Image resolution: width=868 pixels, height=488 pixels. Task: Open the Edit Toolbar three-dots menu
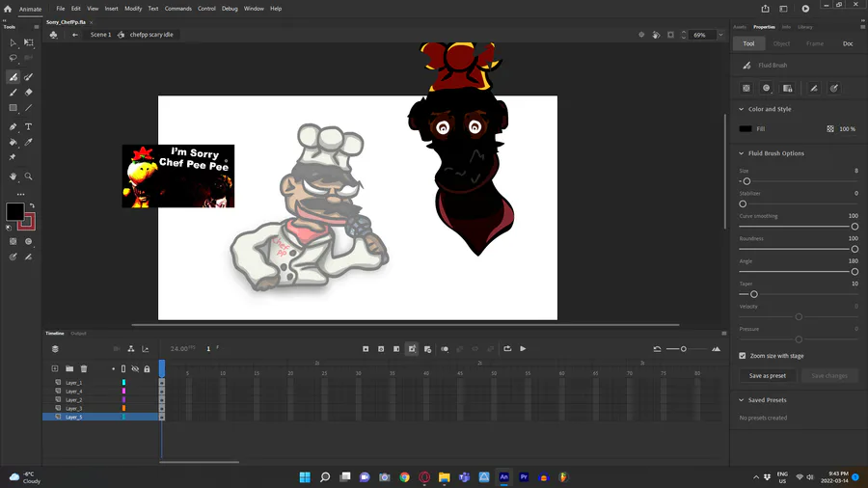pos(20,194)
